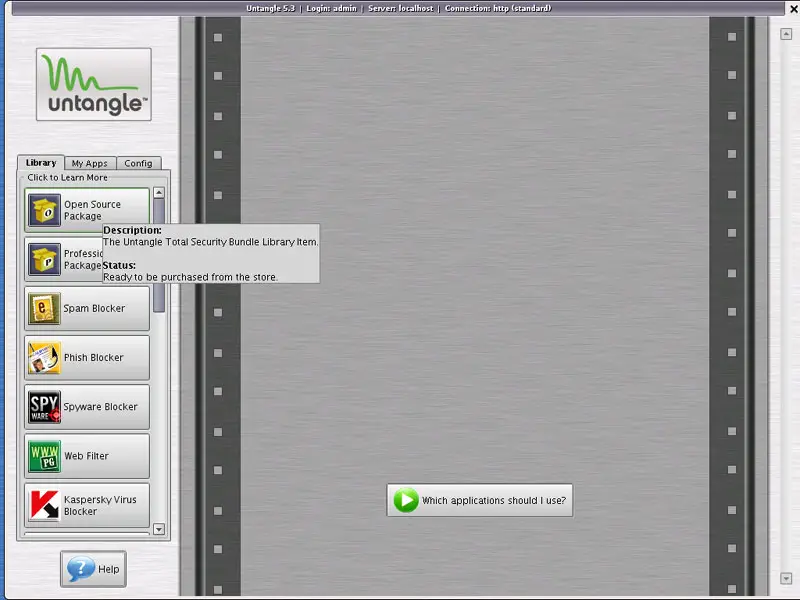Screen dimensions: 800x600
Task: Select the "Web Filter" label
Action: 86,456
